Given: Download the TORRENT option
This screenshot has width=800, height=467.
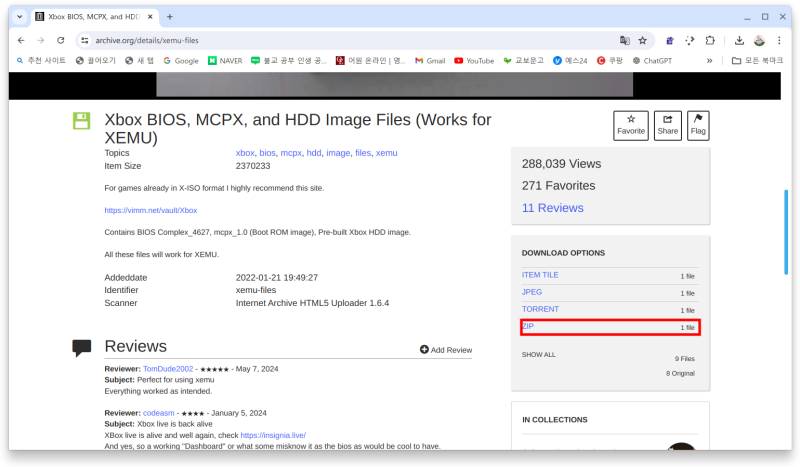Looking at the screenshot, I should pos(540,309).
